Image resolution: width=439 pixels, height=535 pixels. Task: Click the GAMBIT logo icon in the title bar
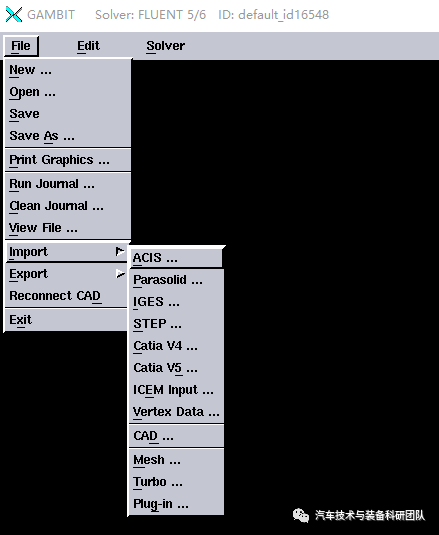(x=14, y=14)
